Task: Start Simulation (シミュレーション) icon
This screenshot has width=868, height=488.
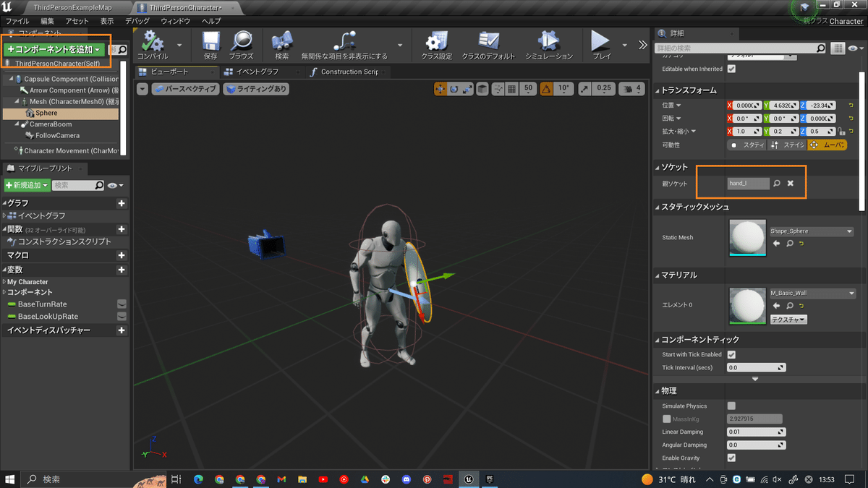Action: (x=548, y=40)
